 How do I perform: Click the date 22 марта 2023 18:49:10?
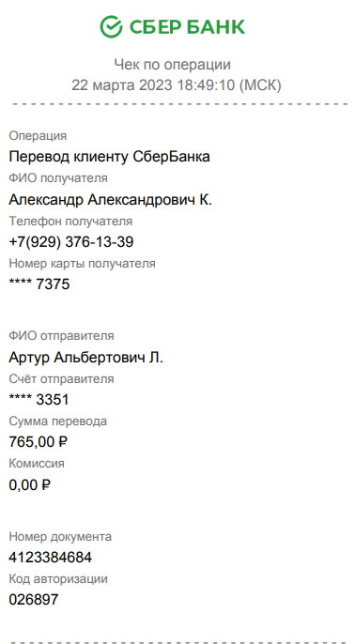153,85
